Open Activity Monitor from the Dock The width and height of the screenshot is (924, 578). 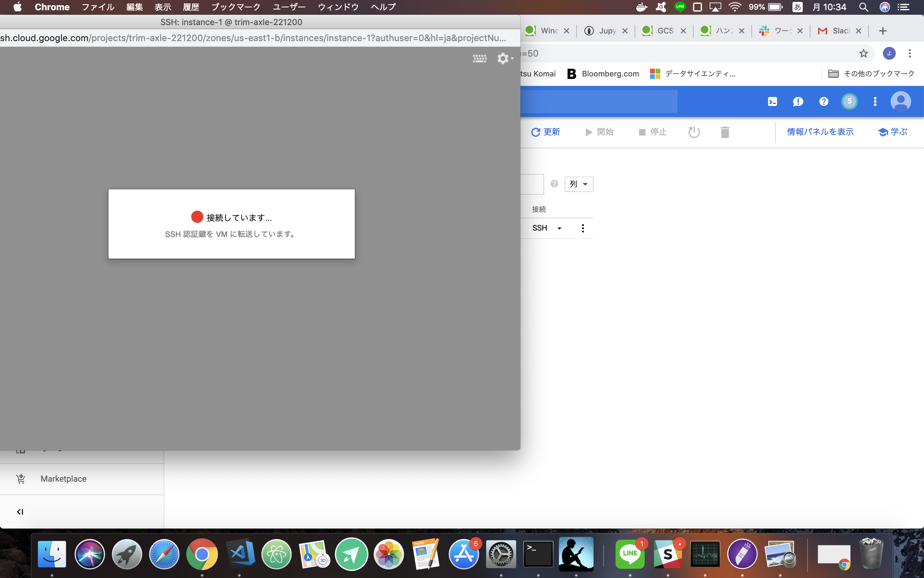coord(705,554)
